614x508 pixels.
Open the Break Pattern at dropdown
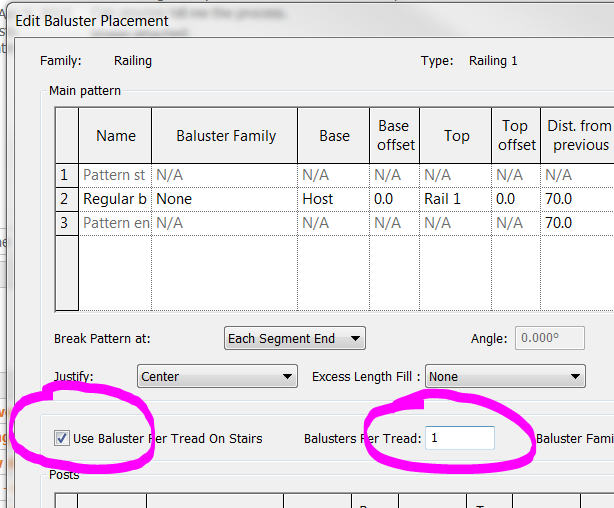(295, 338)
